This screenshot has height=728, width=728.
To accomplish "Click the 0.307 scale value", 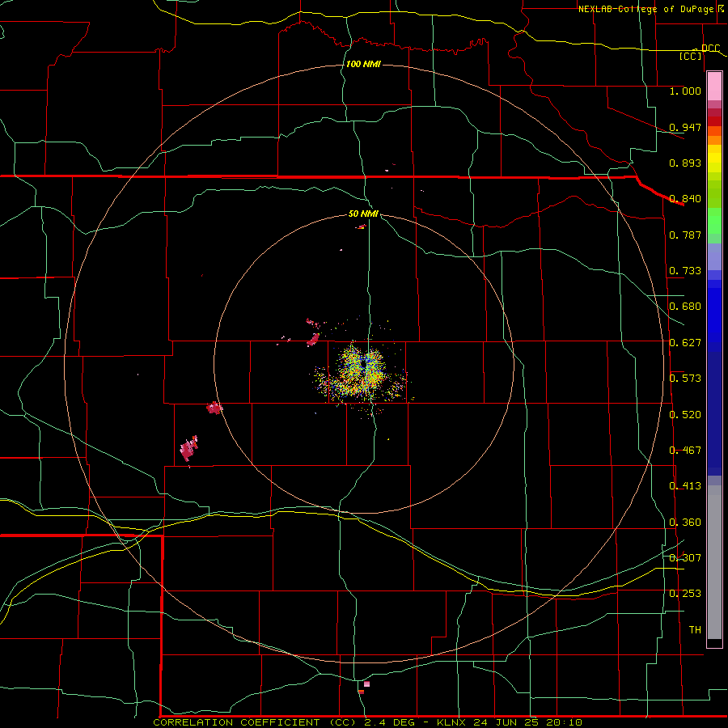I will 685,558.
